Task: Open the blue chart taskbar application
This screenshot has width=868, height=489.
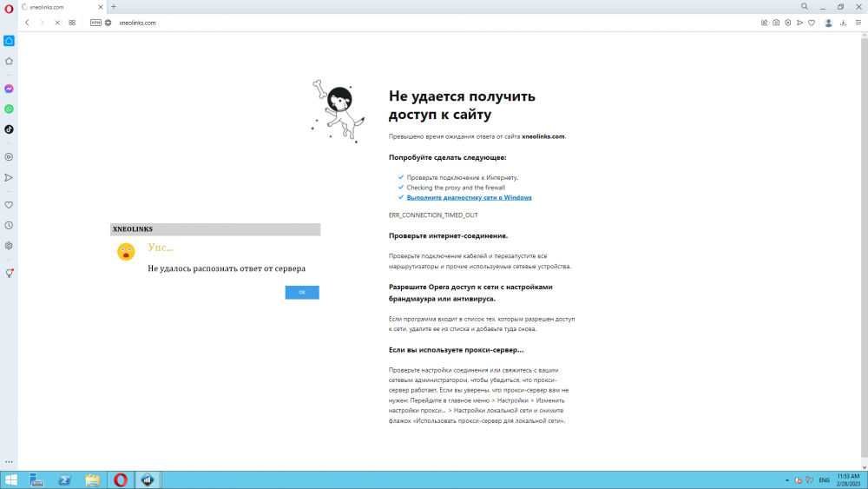Action: click(148, 479)
